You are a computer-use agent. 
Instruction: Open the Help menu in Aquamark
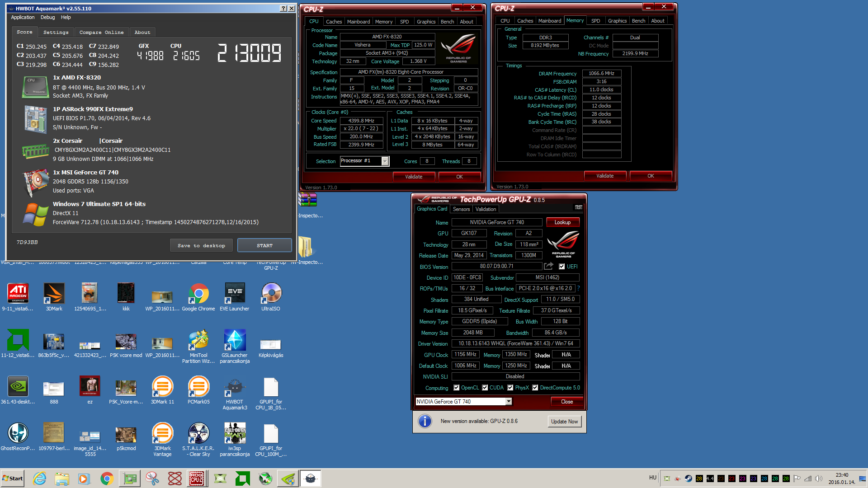tap(66, 17)
